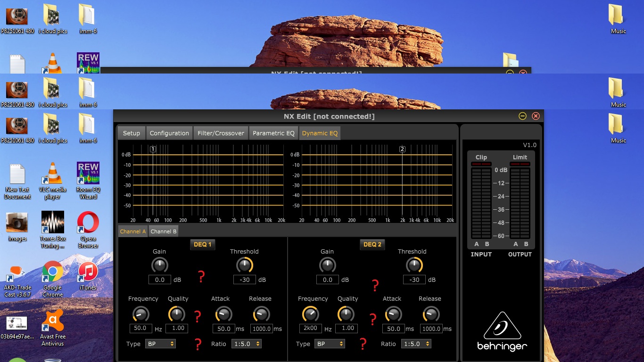The image size is (644, 362).
Task: Launch Google Chrome from the desktop
Action: [x=53, y=279]
